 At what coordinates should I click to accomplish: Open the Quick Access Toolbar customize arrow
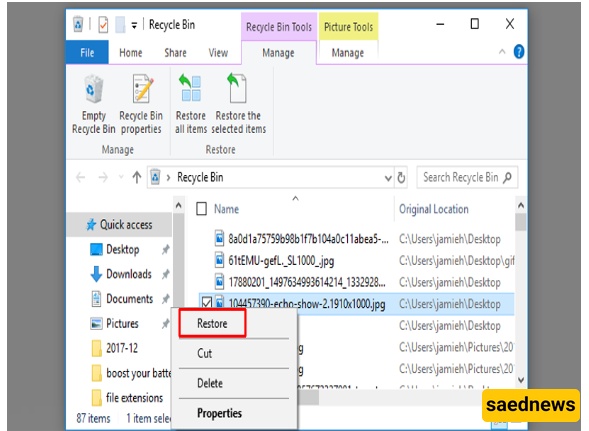pyautogui.click(x=134, y=26)
